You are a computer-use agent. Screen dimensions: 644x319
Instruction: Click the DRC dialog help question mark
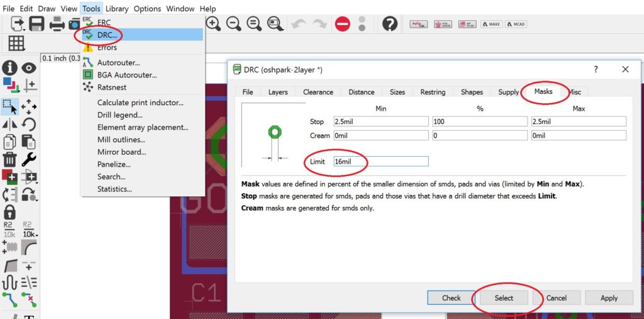click(x=596, y=69)
